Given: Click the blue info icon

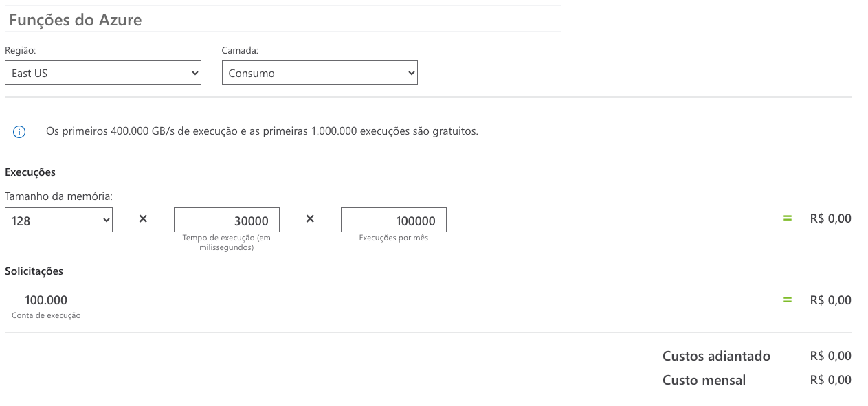Looking at the screenshot, I should point(19,132).
